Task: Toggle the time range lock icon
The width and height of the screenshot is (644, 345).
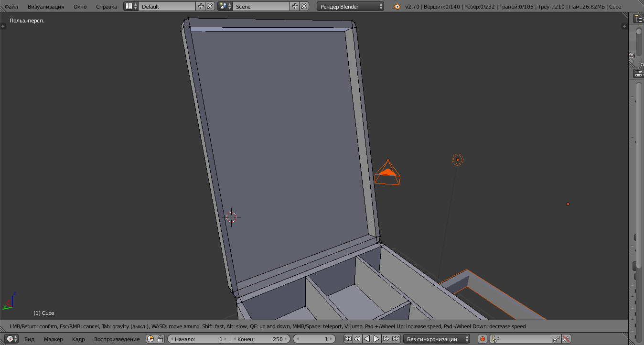Action: point(160,339)
